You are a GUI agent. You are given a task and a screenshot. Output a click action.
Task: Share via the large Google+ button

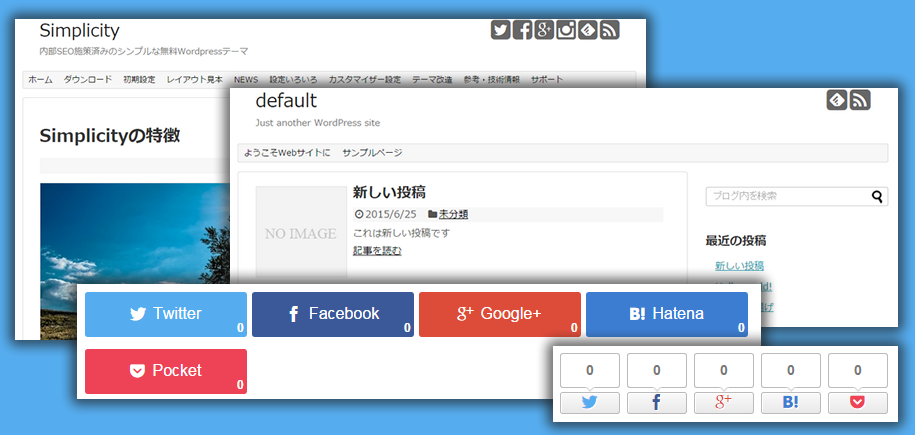click(500, 314)
